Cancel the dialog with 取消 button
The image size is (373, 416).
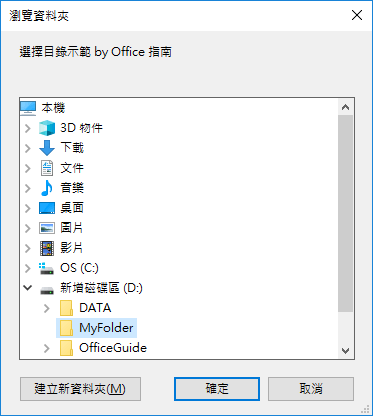click(311, 389)
